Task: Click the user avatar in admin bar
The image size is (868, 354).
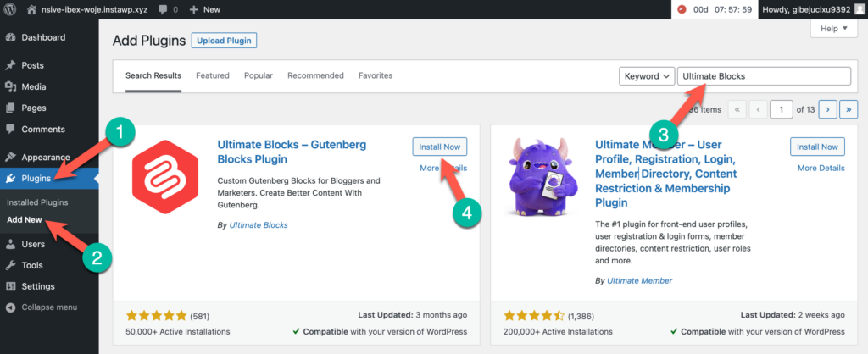Action: point(858,9)
